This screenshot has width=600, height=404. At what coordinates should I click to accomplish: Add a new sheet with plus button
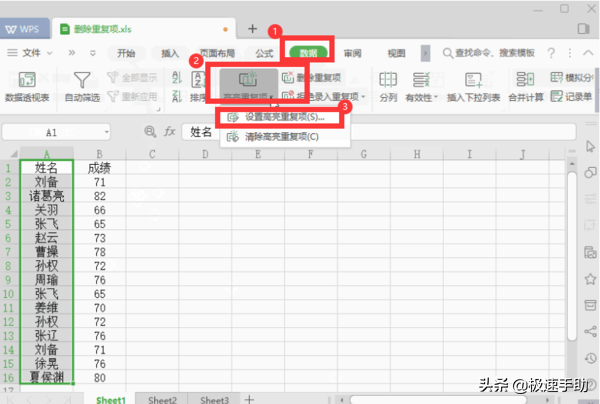click(249, 399)
